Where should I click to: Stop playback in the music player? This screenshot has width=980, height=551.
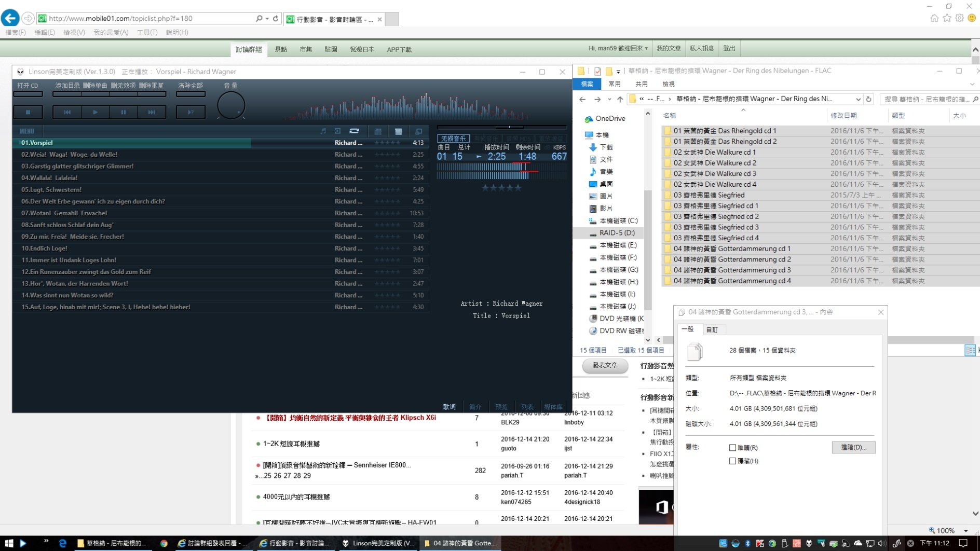[x=28, y=112]
